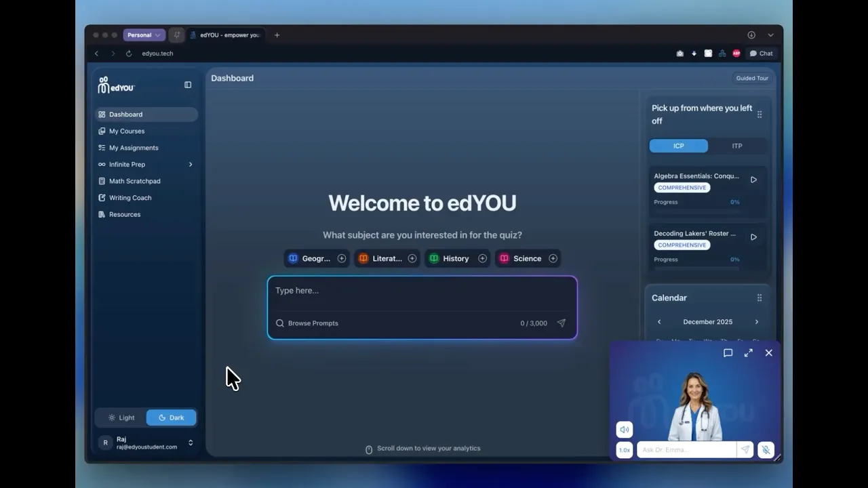The width and height of the screenshot is (868, 488).
Task: Expand the Dr. Emma avatar panel
Action: (x=749, y=353)
